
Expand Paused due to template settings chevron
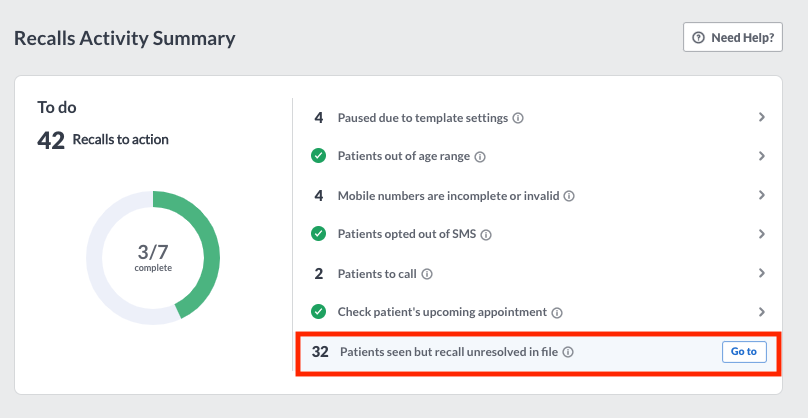click(x=762, y=117)
